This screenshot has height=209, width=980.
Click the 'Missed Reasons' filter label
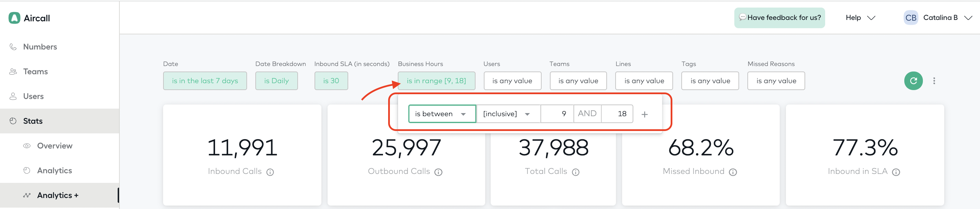pyautogui.click(x=771, y=64)
